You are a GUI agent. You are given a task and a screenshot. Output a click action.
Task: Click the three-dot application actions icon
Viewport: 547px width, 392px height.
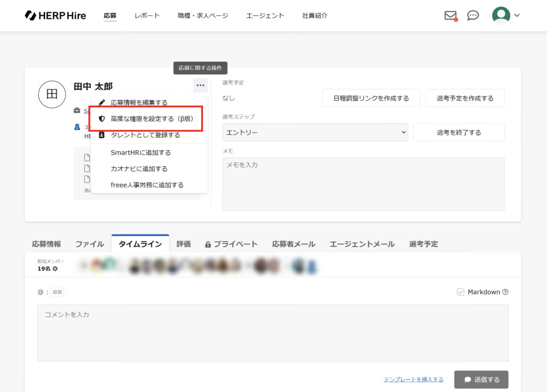200,85
